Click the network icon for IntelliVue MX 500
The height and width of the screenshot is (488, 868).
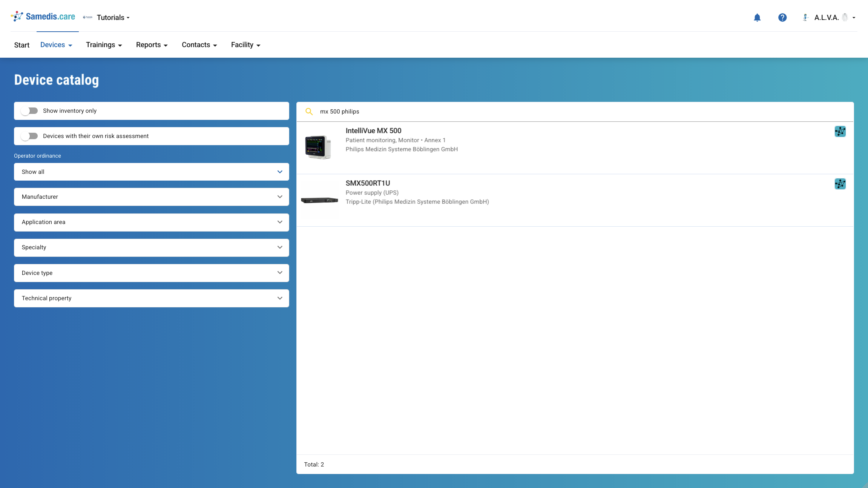840,131
